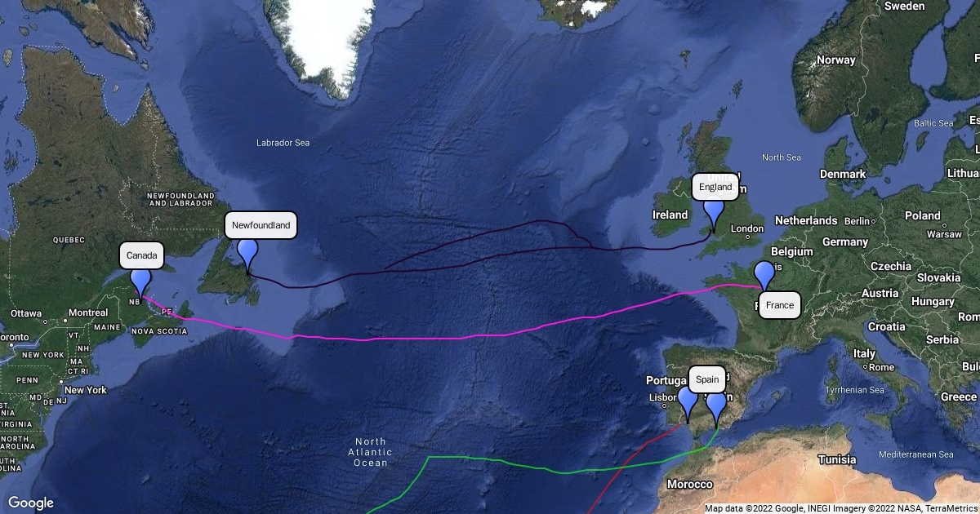Click the Newfoundland map pin marker
Image resolution: width=980 pixels, height=514 pixels.
click(x=247, y=254)
